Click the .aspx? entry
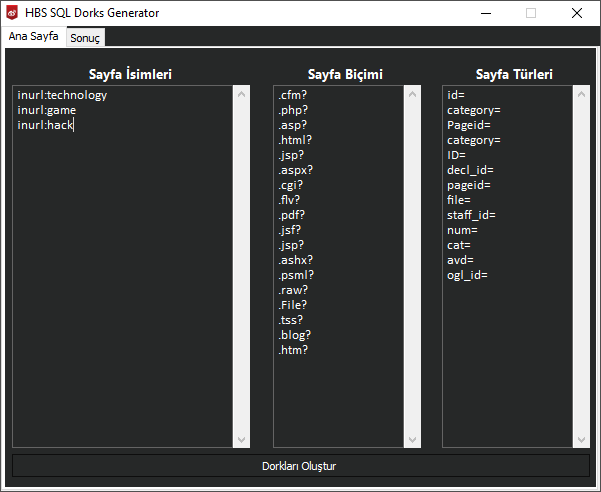This screenshot has height=492, width=601. click(x=296, y=170)
